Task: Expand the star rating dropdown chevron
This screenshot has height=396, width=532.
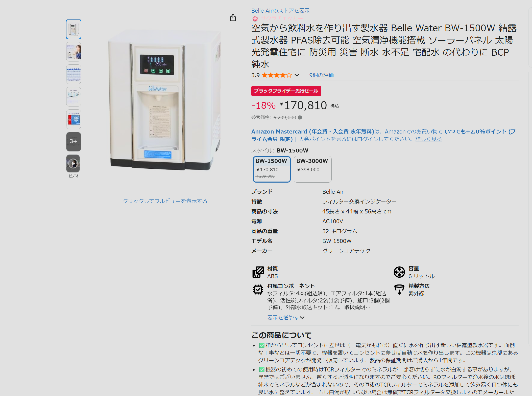Action: click(x=297, y=75)
